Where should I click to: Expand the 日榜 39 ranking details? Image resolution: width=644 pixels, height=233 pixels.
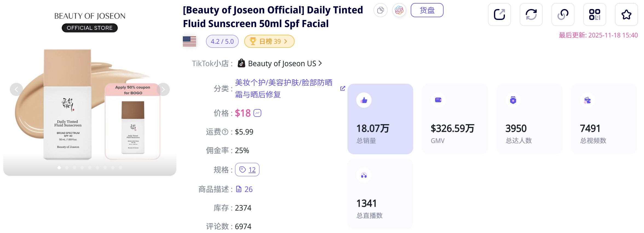269,41
